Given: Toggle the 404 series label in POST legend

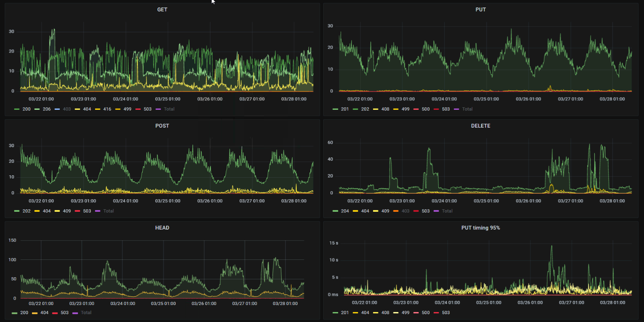Looking at the screenshot, I should [46, 211].
